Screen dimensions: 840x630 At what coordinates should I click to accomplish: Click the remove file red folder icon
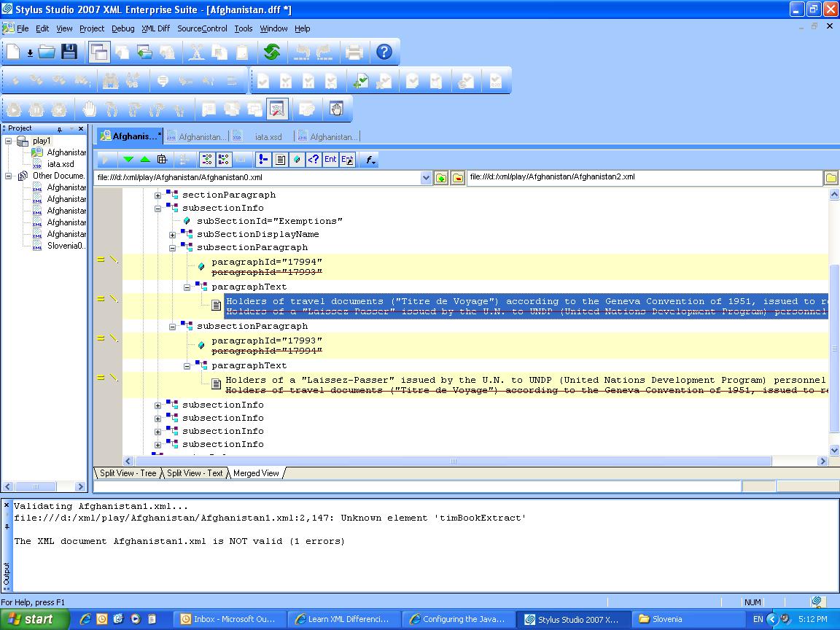tap(457, 178)
